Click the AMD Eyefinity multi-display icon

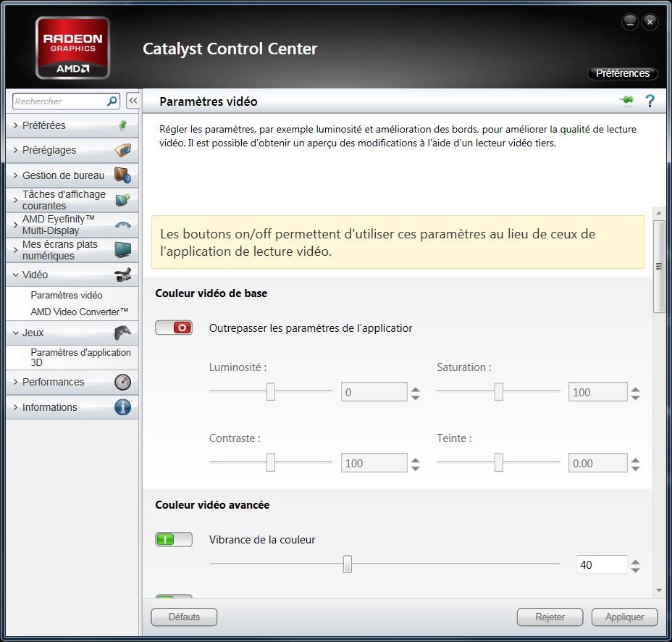coord(123,225)
